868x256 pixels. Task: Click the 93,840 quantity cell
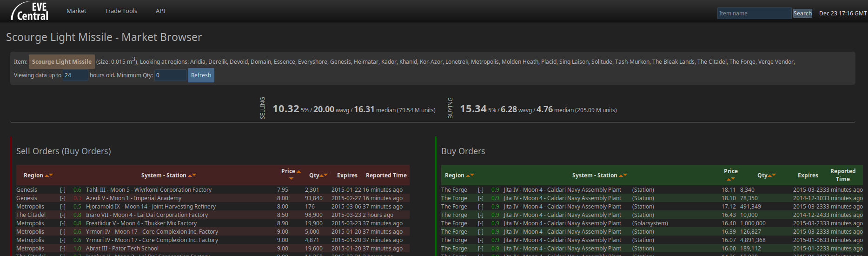[x=314, y=198]
